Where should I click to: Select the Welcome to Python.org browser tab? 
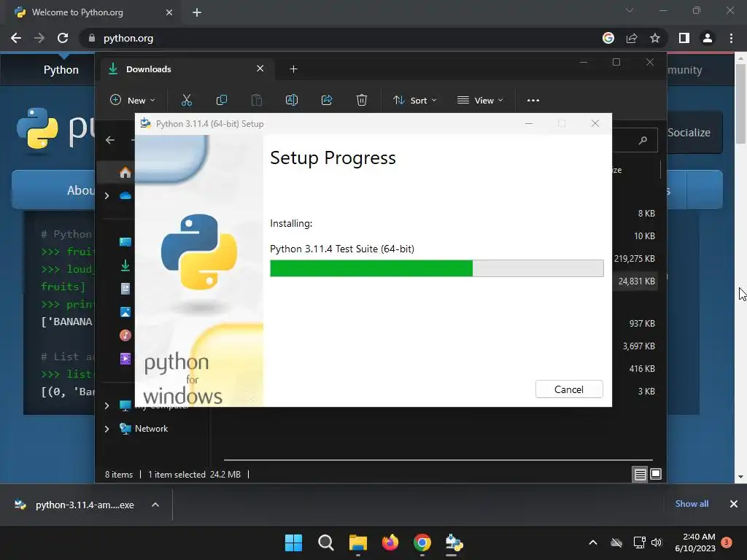(93, 12)
